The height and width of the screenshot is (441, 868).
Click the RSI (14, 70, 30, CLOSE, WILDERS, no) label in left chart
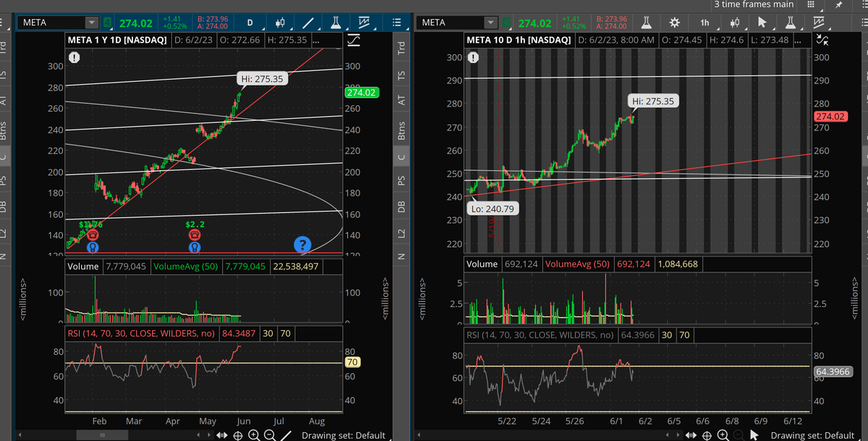142,333
